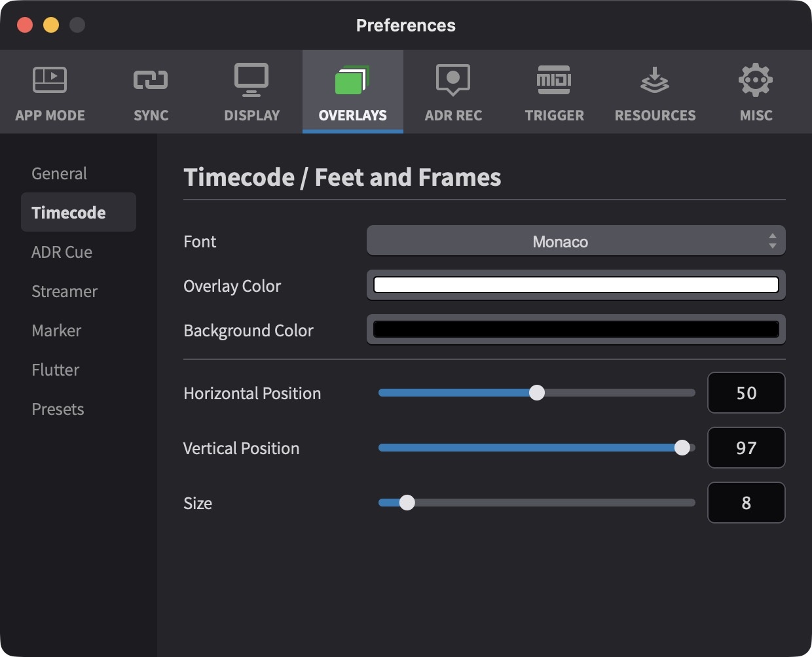This screenshot has width=812, height=657.
Task: Select the Display monitor icon
Action: click(251, 80)
